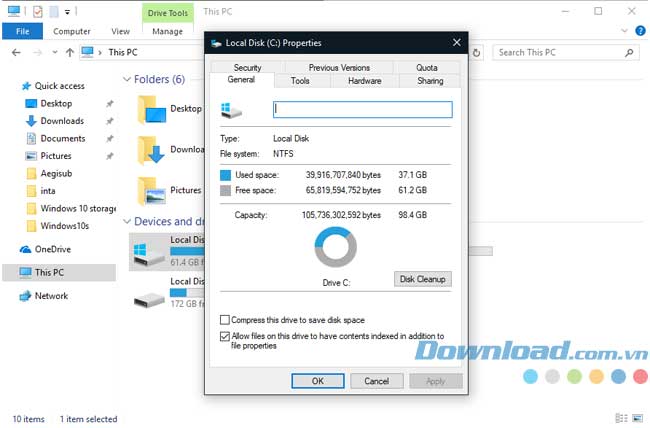
Task: Select Network in the navigation pane
Action: 51,296
